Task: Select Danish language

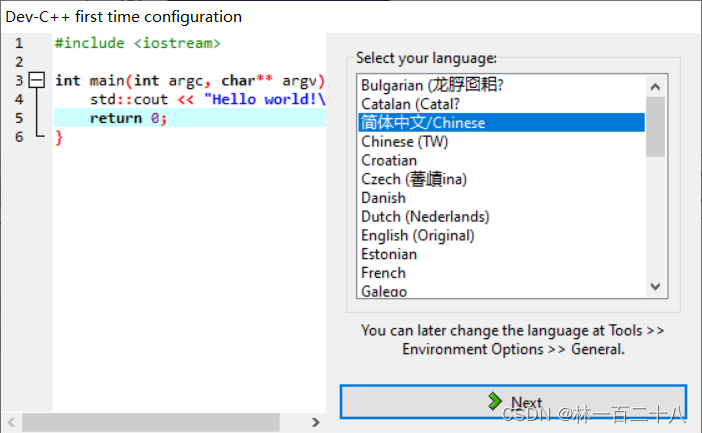Action: pos(501,198)
